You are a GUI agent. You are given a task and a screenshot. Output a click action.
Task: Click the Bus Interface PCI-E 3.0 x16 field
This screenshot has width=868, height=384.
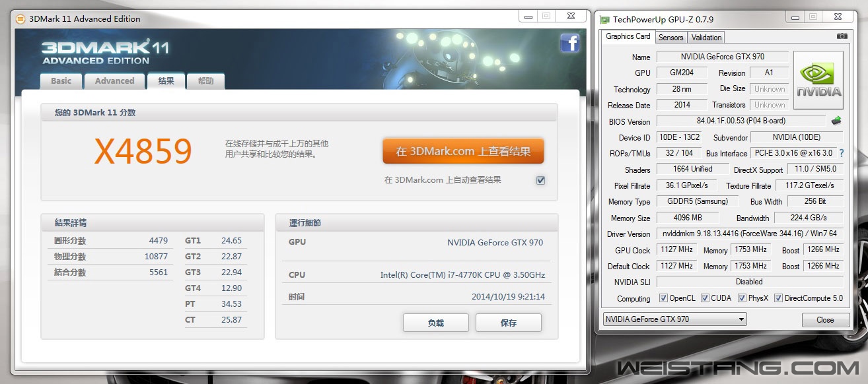click(x=793, y=153)
